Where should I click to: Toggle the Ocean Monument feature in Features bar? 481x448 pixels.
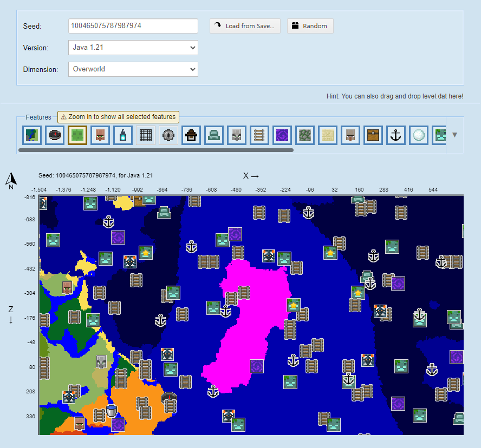tap(213, 135)
